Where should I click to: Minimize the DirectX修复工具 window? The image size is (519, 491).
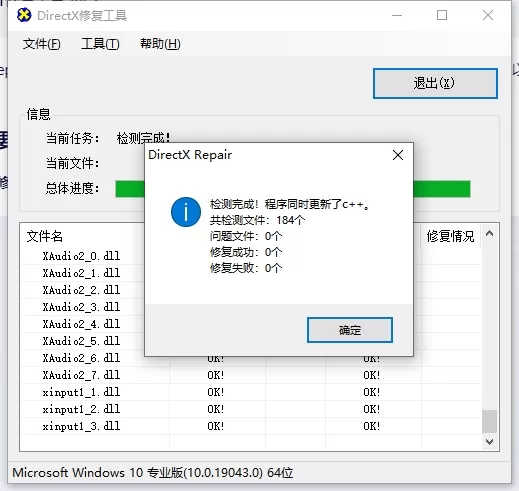coord(397,15)
